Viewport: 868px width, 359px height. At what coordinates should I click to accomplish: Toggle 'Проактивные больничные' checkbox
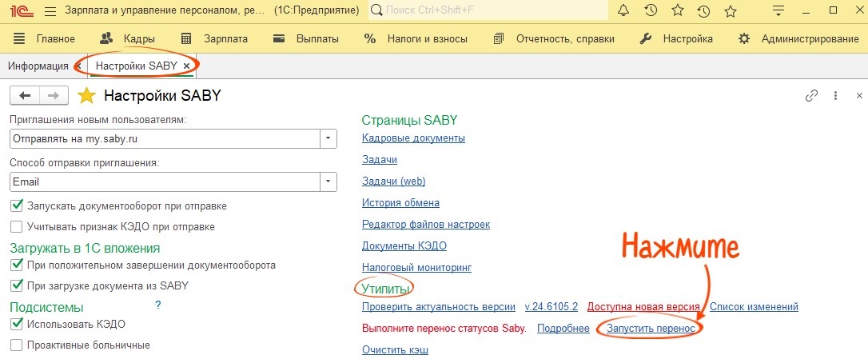click(x=17, y=345)
